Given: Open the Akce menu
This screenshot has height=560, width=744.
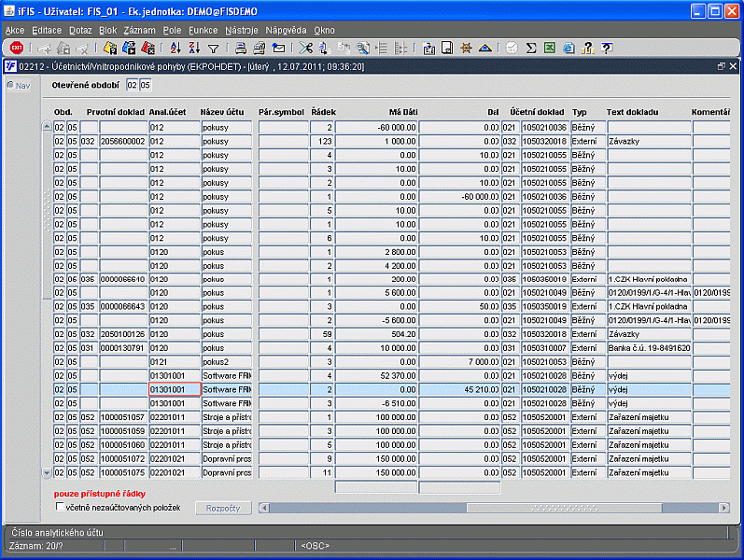Looking at the screenshot, I should point(15,31).
